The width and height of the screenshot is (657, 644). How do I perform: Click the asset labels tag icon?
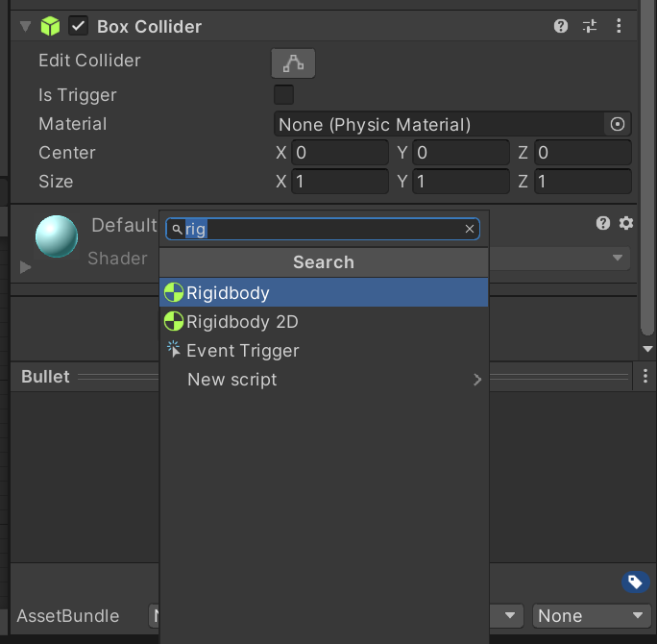(635, 582)
